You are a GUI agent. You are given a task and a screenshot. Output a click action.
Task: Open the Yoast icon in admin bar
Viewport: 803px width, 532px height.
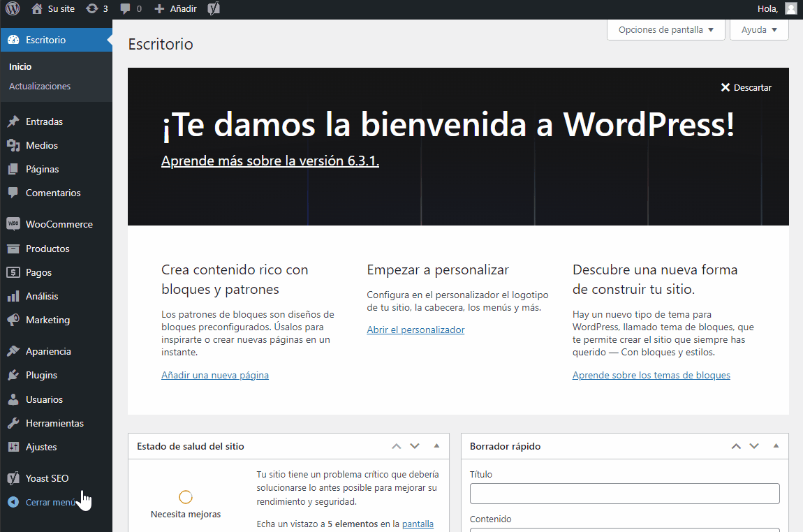click(x=214, y=8)
